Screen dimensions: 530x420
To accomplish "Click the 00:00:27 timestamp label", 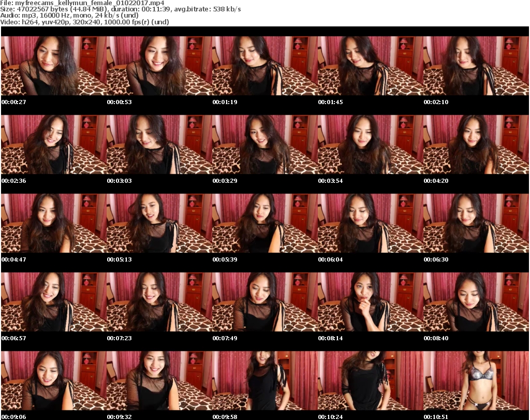I will tap(14, 102).
